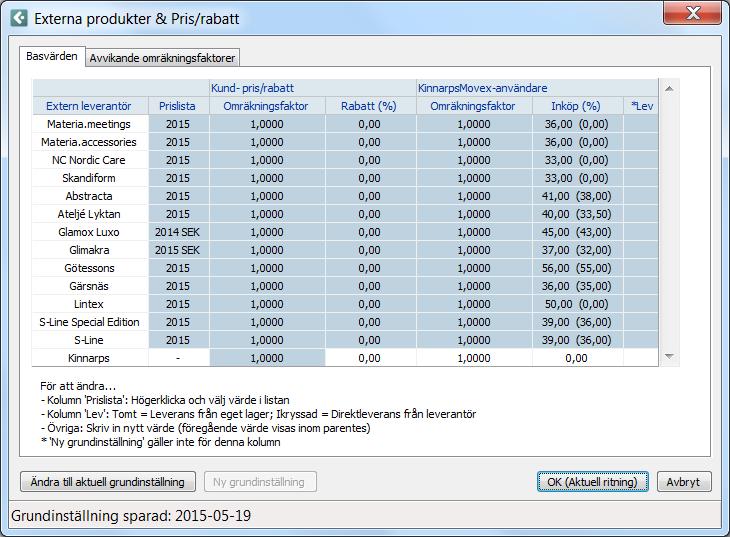Image resolution: width=730 pixels, height=537 pixels.
Task: Edit Rabatt (%) value for Lintex
Action: [371, 304]
